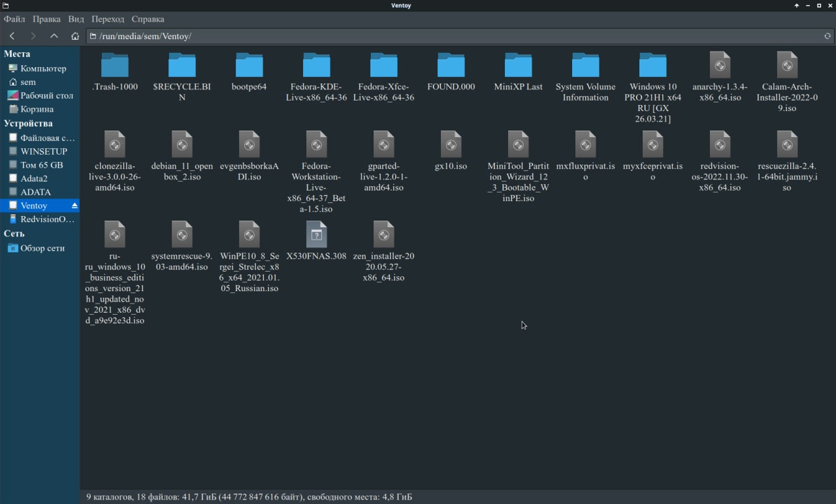
Task: Select the X530FNAS.308 file icon
Action: coord(317,234)
